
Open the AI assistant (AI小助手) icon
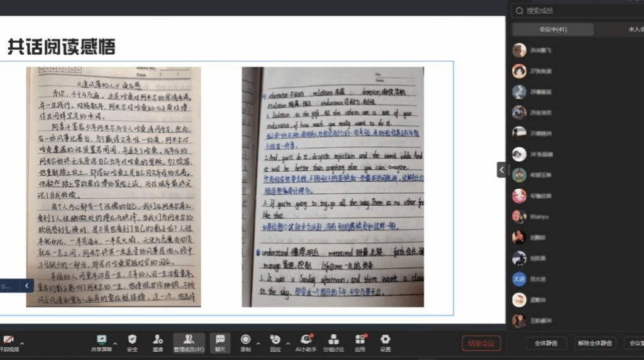tap(306, 340)
